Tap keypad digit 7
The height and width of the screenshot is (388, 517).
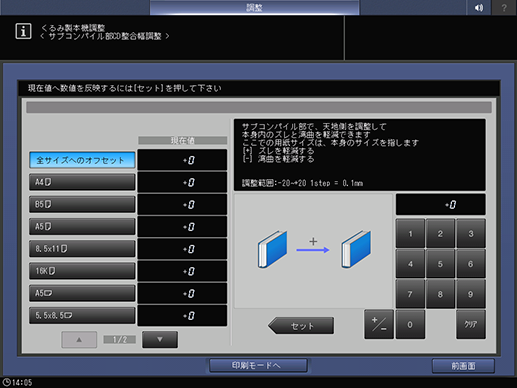tap(410, 294)
